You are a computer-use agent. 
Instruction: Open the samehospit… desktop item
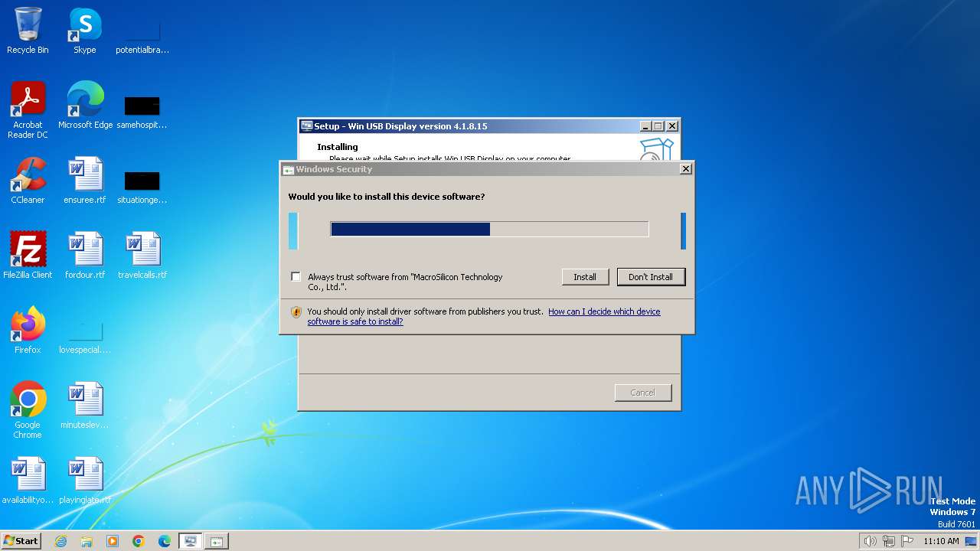pos(142,111)
